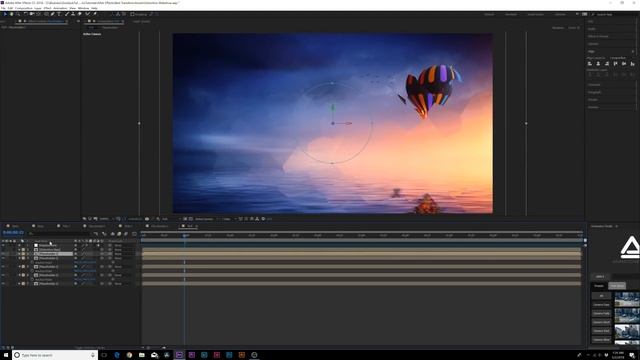640x360 pixels.
Task: Select the Pan Behind anchor point tool
Action: click(38, 14)
